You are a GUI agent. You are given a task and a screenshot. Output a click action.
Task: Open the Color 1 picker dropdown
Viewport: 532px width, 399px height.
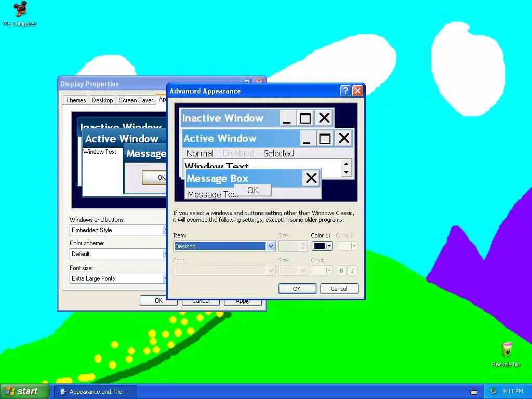pos(322,246)
